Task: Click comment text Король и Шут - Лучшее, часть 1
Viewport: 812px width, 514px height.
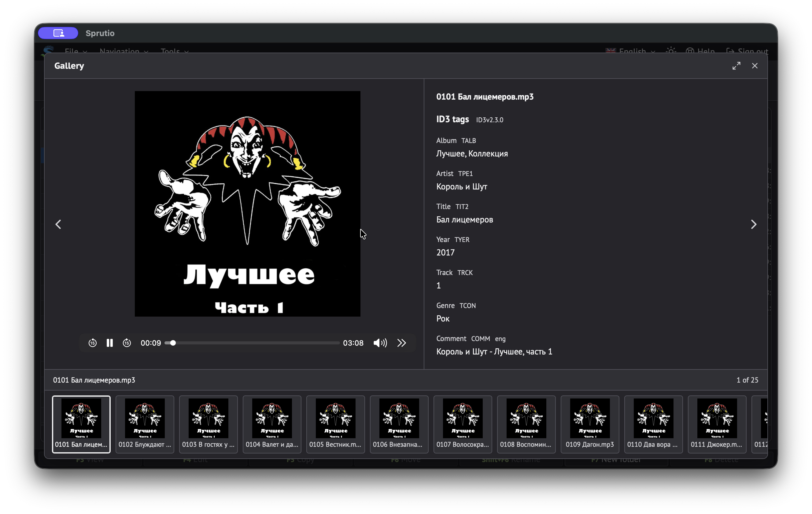Action: 494,351
